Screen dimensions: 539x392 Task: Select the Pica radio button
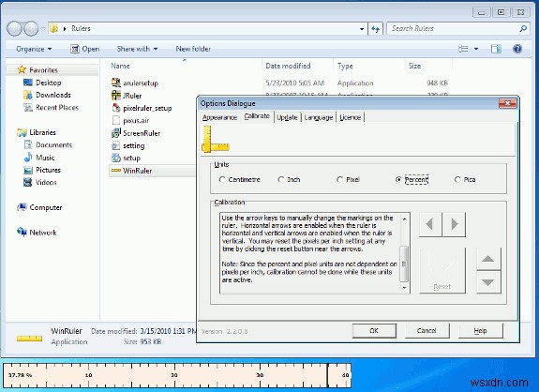pyautogui.click(x=457, y=179)
